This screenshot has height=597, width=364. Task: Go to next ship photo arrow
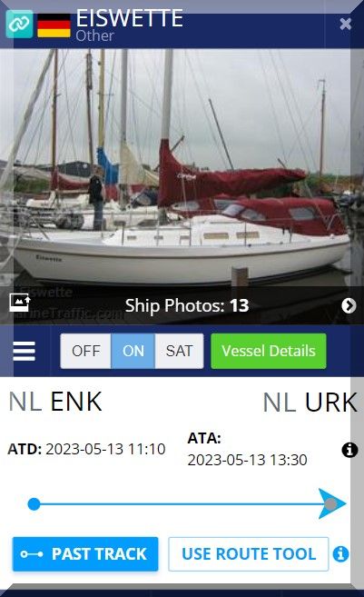[x=349, y=305]
